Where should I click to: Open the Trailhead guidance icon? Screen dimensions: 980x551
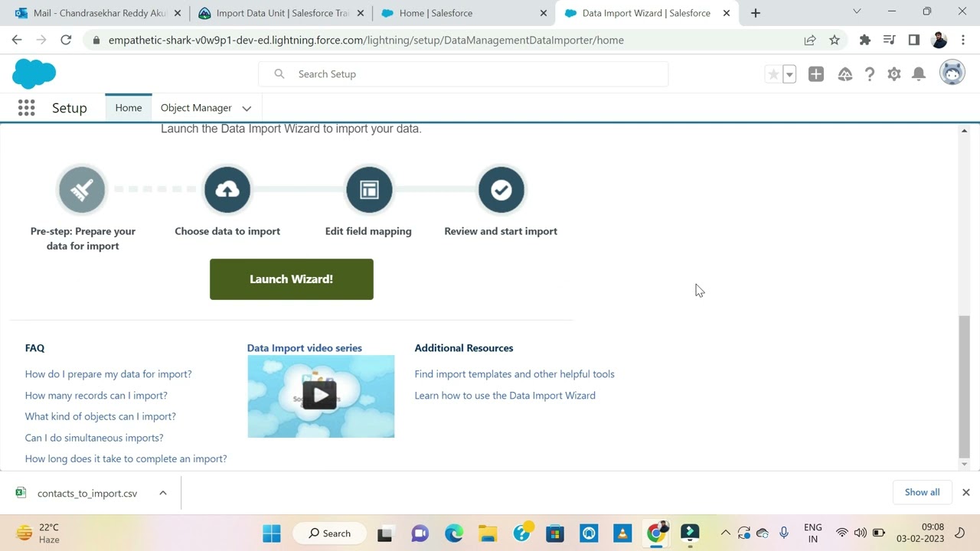(x=845, y=74)
